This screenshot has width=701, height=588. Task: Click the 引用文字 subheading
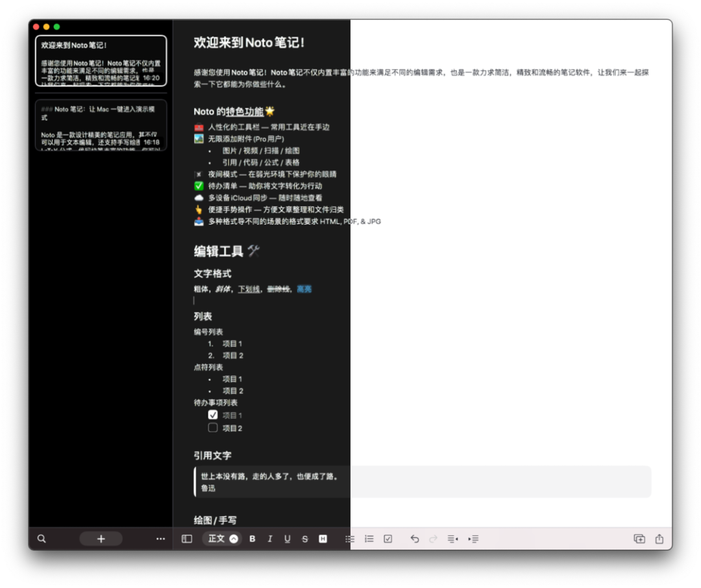point(212,456)
